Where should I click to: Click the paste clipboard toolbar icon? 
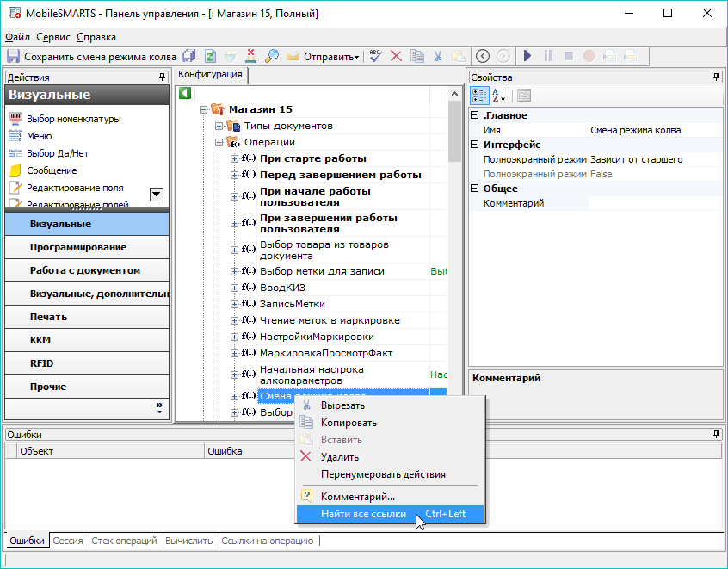point(459,56)
